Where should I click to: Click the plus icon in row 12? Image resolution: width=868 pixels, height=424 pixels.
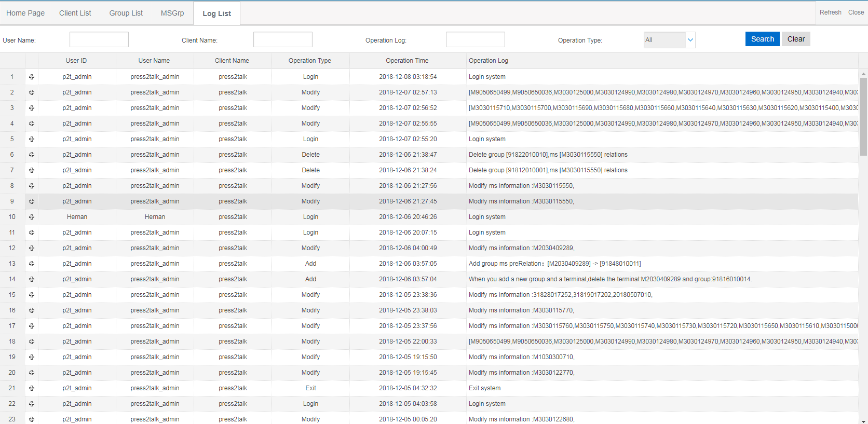click(x=32, y=248)
